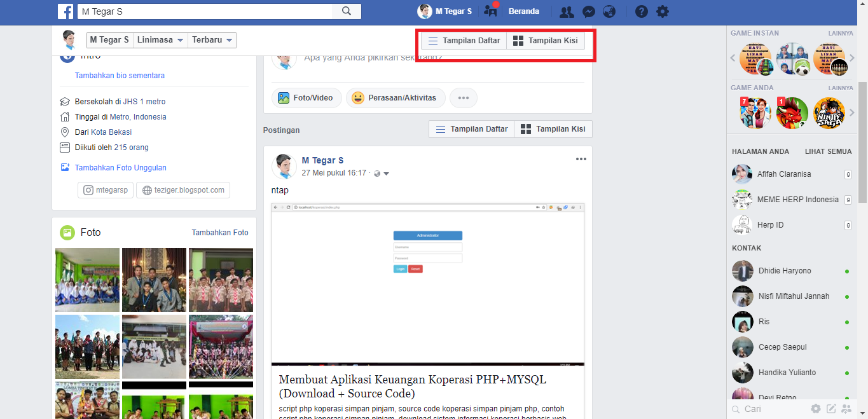This screenshot has width=868, height=419.
Task: Open the quick settings gear icon
Action: (x=662, y=11)
